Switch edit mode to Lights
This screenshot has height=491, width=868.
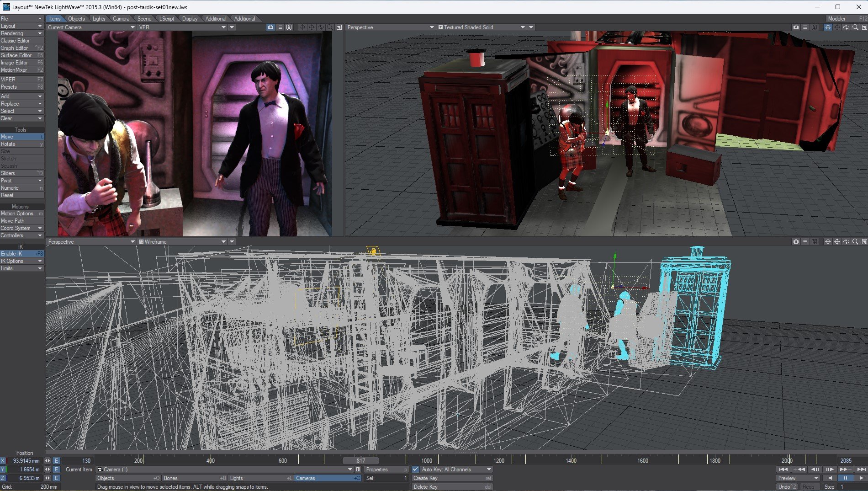261,478
